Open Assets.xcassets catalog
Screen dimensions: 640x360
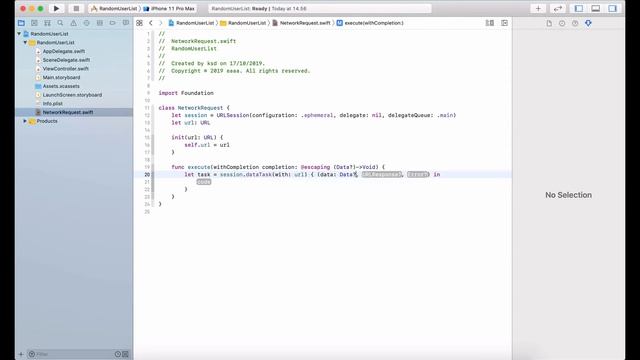61,86
